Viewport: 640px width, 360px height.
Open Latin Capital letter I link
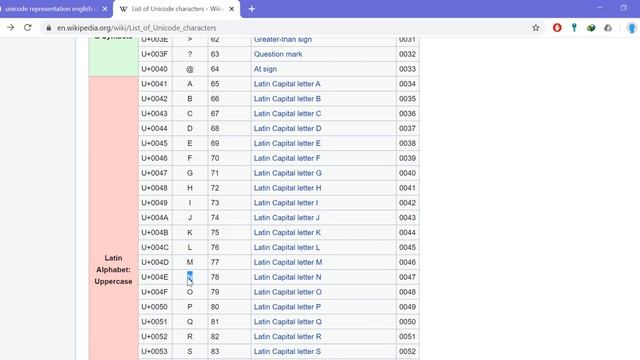tap(286, 203)
